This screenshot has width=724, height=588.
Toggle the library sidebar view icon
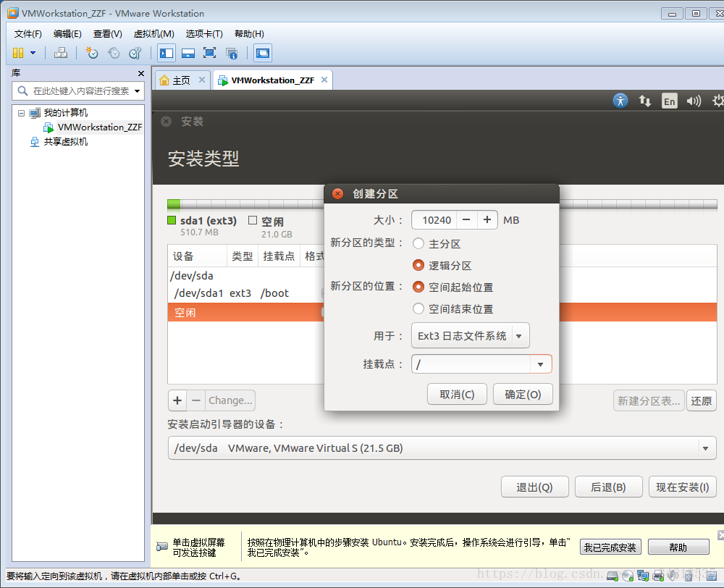click(167, 53)
